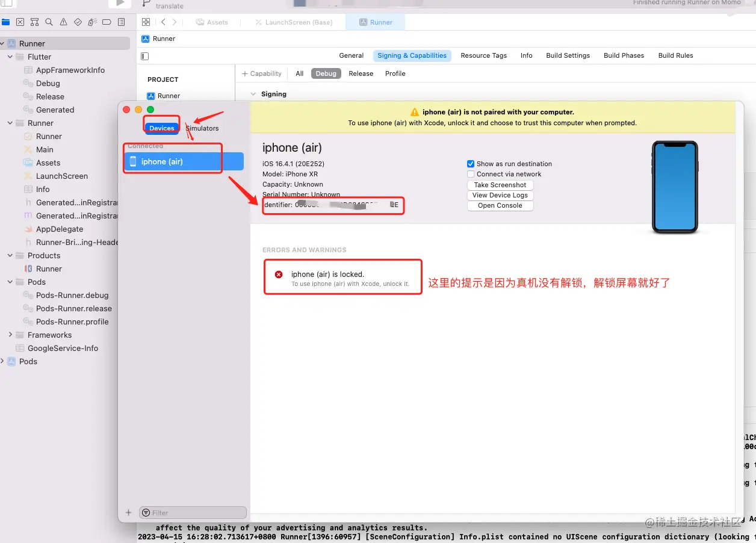The height and width of the screenshot is (543, 756).
Task: Click the Open Console button
Action: [500, 205]
